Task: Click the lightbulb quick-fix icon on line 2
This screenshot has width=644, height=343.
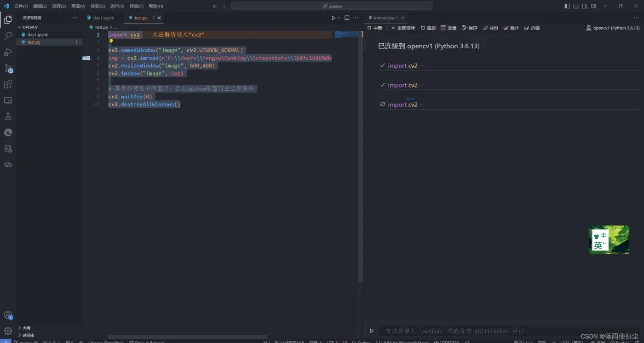Action: click(111, 41)
